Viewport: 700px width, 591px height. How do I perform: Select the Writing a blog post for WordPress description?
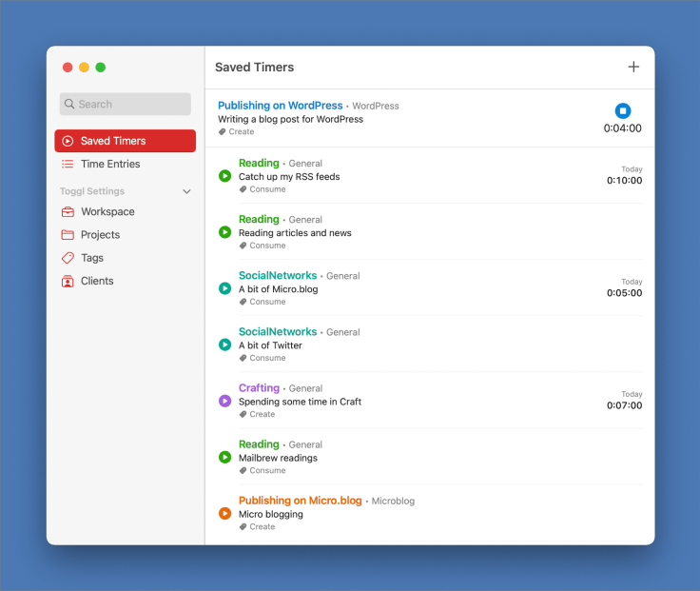[x=291, y=119]
